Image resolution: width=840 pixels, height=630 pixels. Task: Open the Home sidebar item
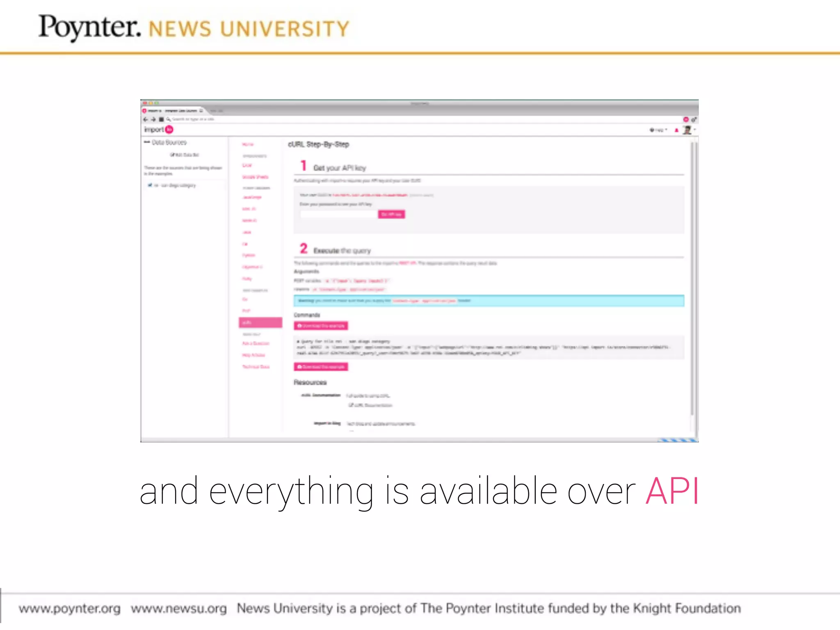248,144
